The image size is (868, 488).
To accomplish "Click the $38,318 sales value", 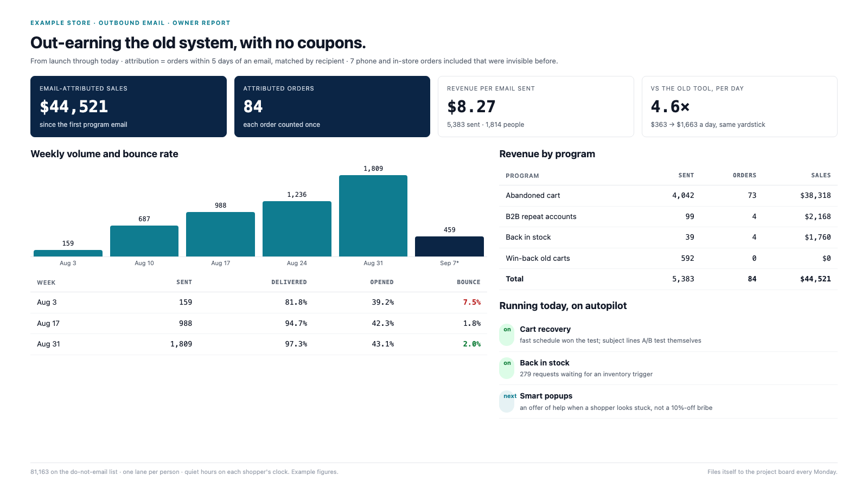I will click(815, 195).
